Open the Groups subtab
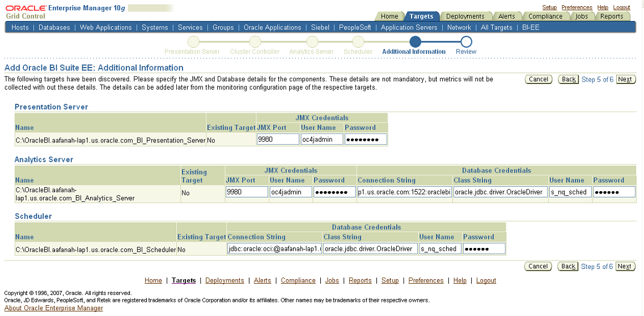 (223, 28)
